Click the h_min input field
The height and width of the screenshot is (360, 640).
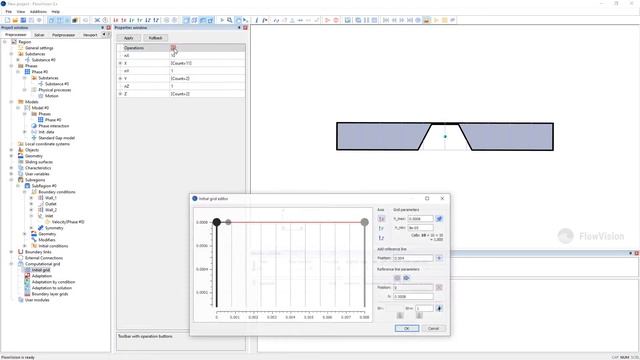[x=420, y=228]
